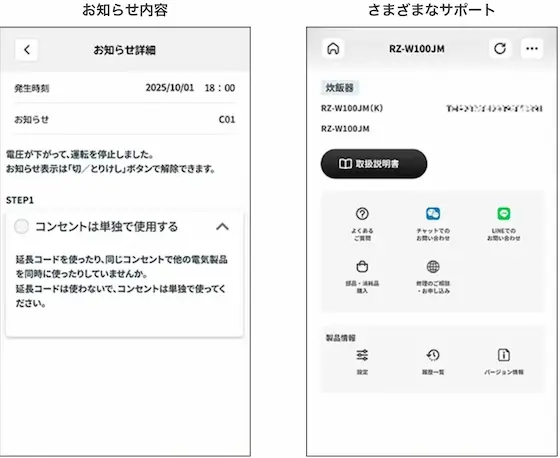
Task: Open the three-dot more options menu
Action: tap(532, 49)
